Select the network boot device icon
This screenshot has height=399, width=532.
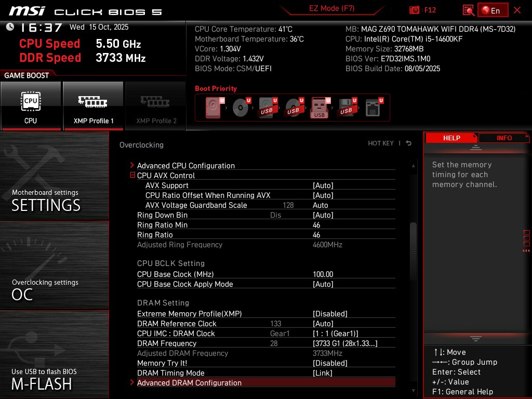(374, 108)
